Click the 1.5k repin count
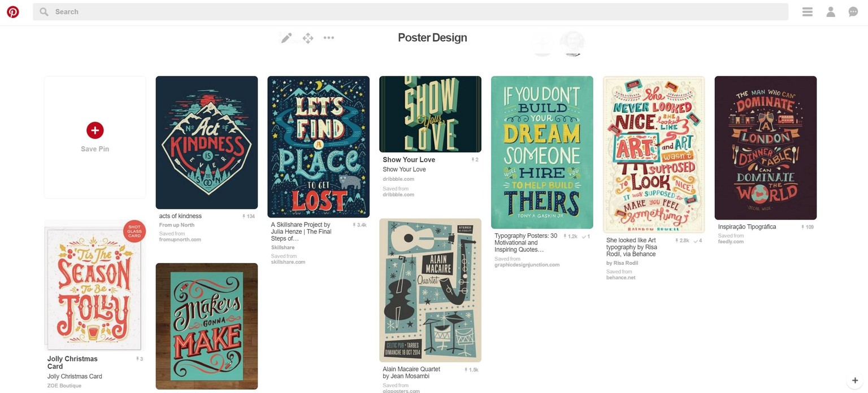This screenshot has width=868, height=393. [x=471, y=369]
